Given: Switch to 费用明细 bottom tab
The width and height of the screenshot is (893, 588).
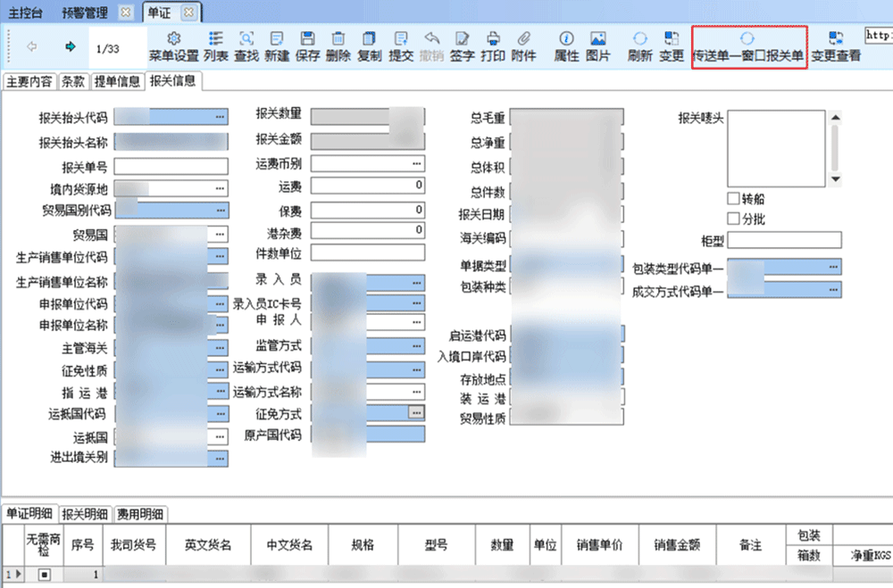Looking at the screenshot, I should pyautogui.click(x=140, y=514).
